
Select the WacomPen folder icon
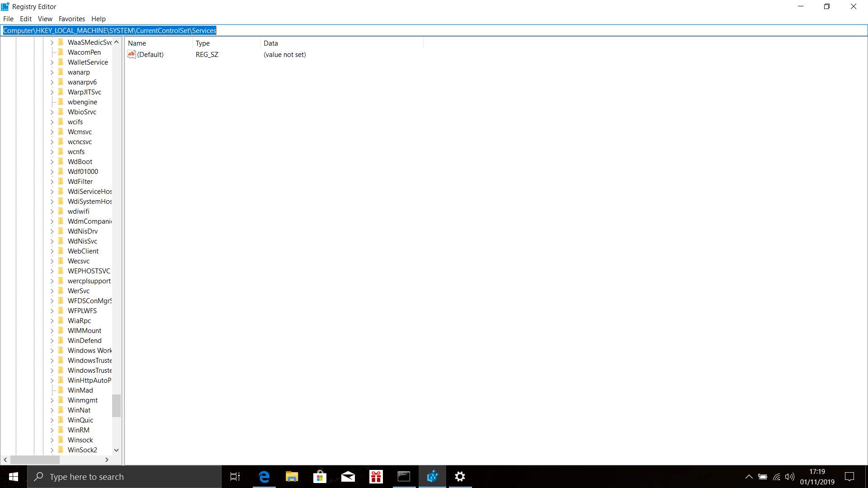click(61, 52)
